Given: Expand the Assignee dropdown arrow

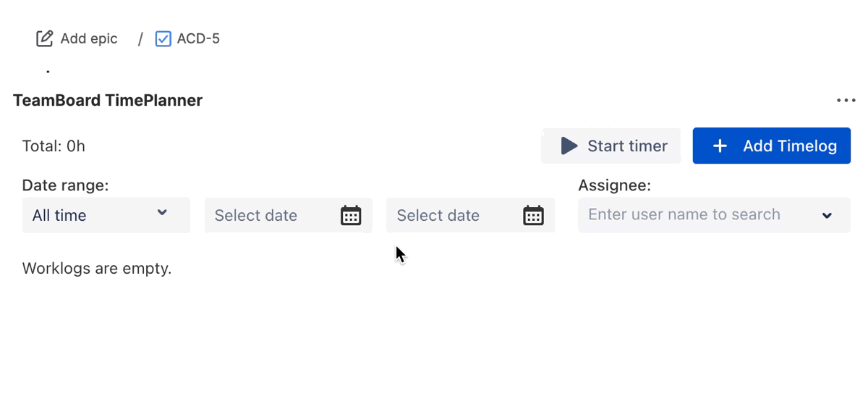Looking at the screenshot, I should (x=827, y=215).
